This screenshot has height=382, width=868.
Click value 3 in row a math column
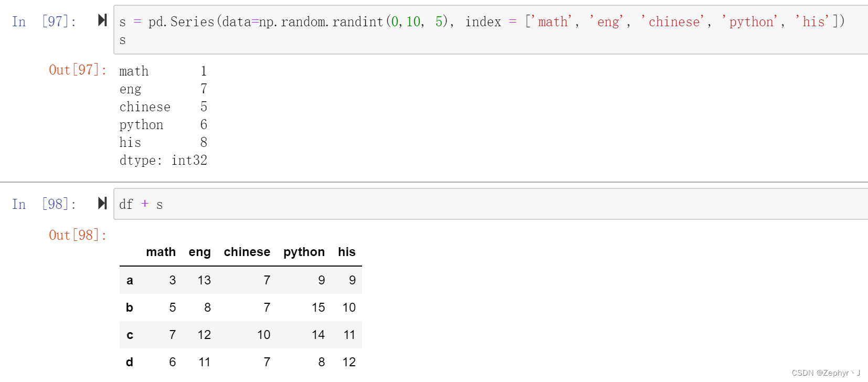(x=173, y=280)
